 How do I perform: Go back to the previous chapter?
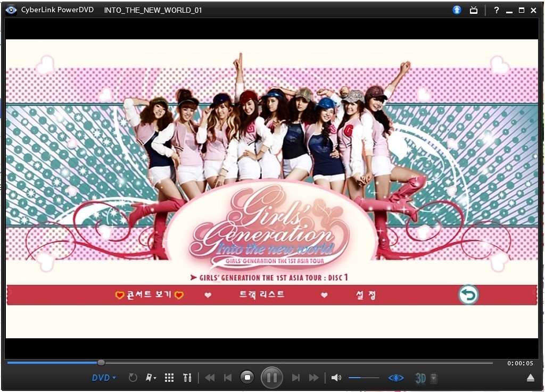[x=228, y=378]
